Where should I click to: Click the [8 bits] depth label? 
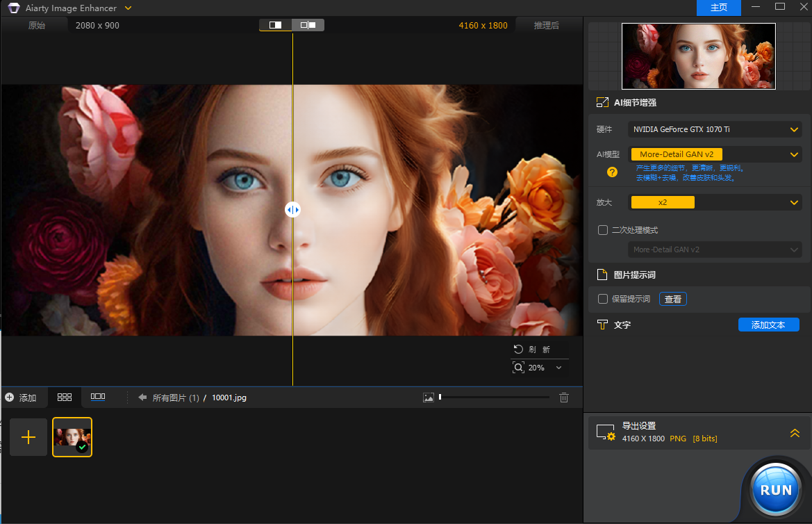(x=705, y=439)
